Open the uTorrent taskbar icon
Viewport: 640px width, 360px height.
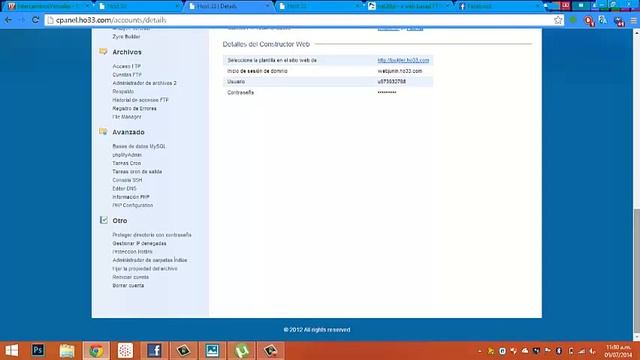pyautogui.click(x=242, y=350)
